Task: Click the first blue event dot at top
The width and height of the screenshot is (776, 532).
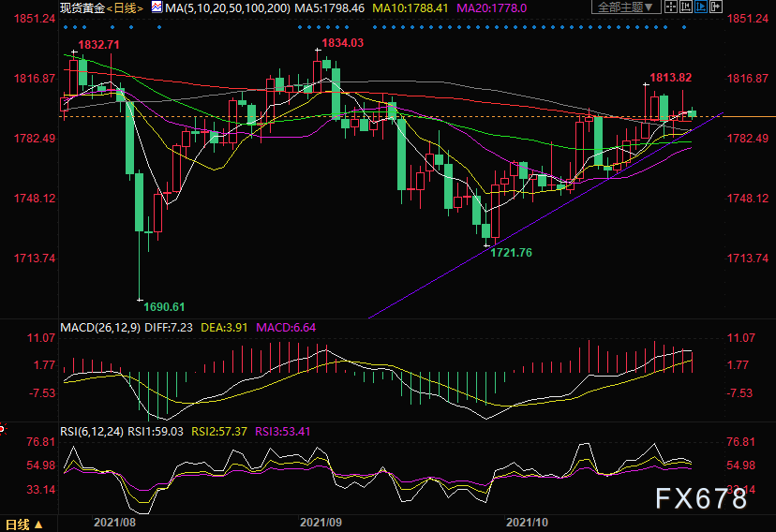Action: pos(67,27)
